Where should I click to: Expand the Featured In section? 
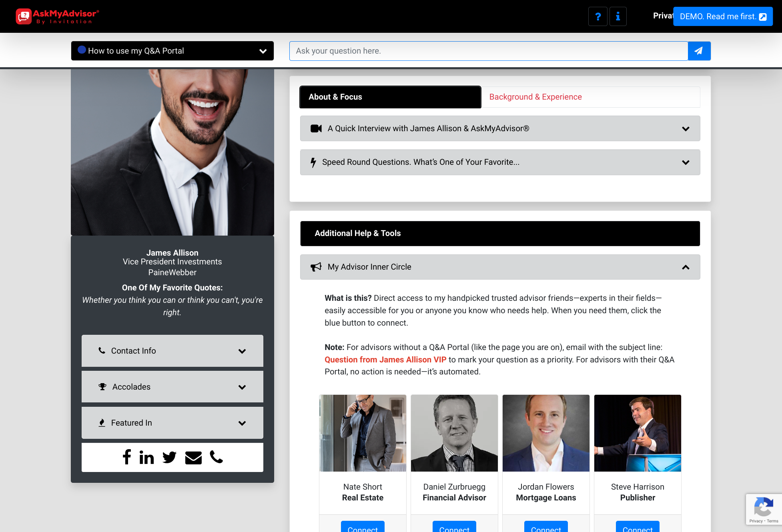(172, 423)
